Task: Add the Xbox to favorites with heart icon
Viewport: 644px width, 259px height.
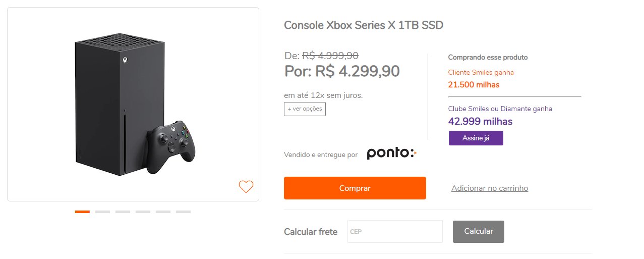Action: pos(246,187)
